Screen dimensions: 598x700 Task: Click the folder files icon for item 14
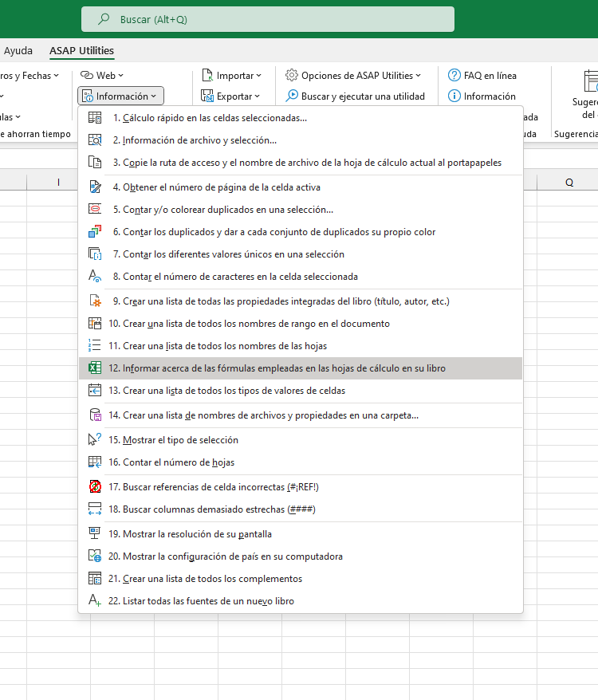coord(95,415)
